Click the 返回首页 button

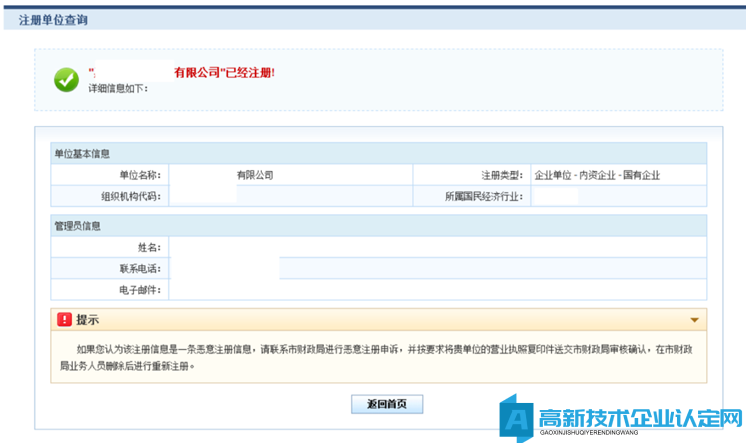coord(387,404)
